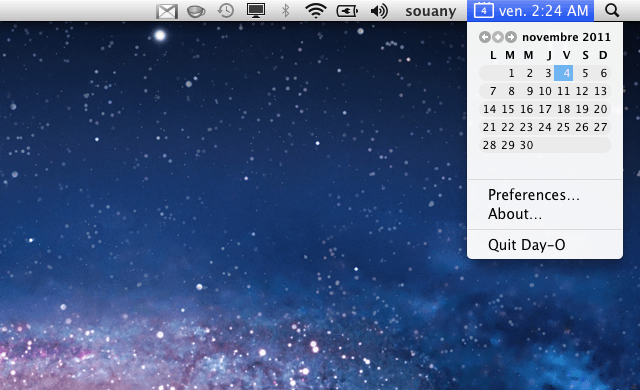Image resolution: width=640 pixels, height=390 pixels.
Task: Go to previous month with left arrow
Action: 485,37
